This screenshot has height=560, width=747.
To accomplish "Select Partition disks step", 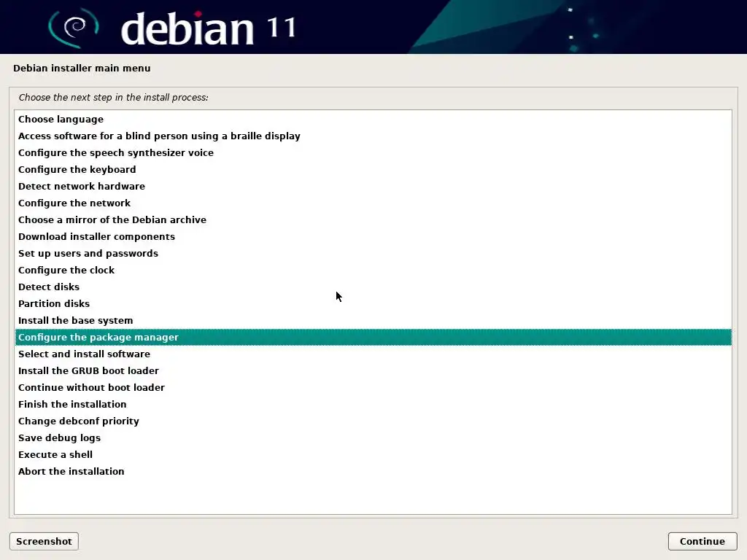I will tap(373, 303).
